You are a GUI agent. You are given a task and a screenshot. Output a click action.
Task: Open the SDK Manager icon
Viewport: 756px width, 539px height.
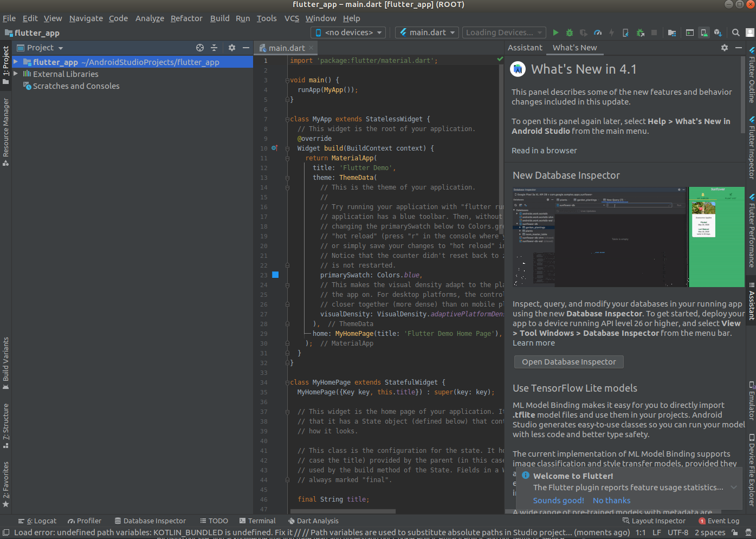coord(718,33)
